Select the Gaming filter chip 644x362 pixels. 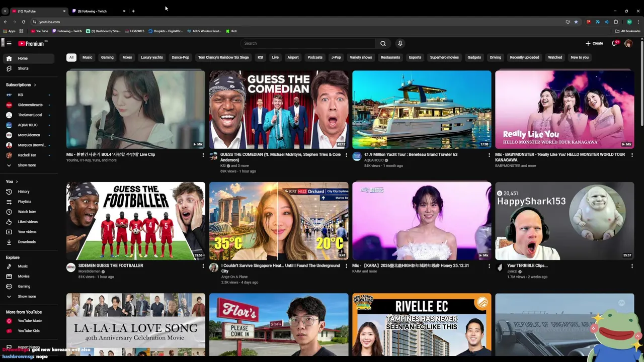[107, 57]
